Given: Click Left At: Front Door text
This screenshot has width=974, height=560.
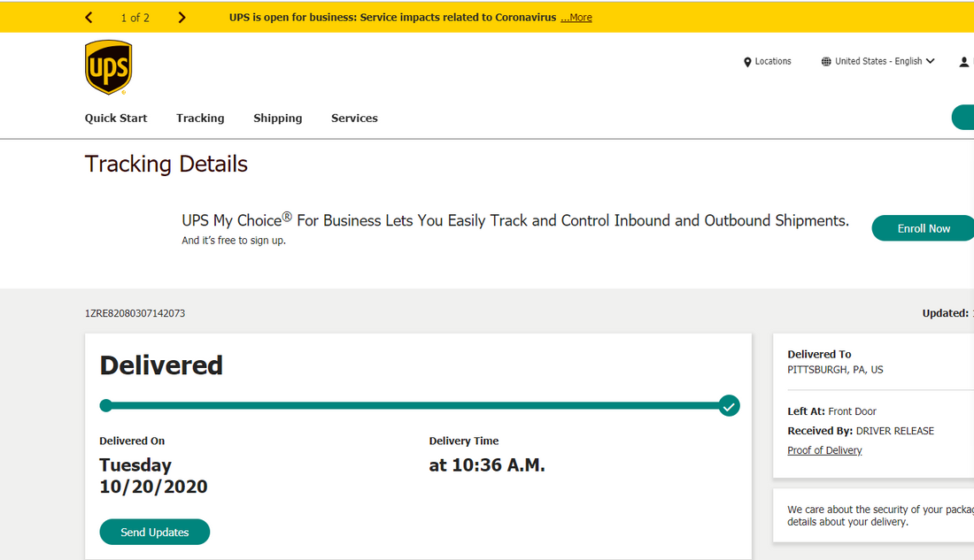Looking at the screenshot, I should point(831,411).
